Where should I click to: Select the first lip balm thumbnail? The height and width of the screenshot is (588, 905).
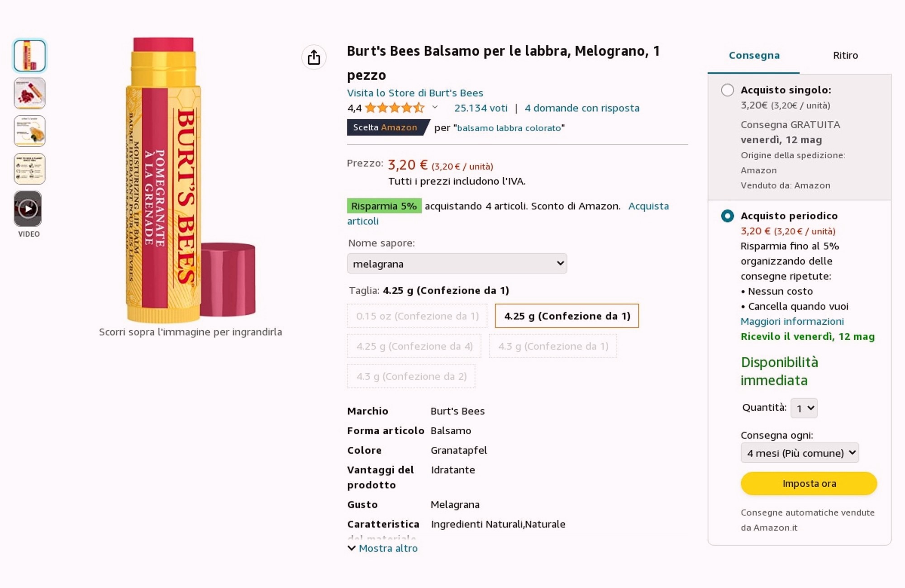[29, 56]
